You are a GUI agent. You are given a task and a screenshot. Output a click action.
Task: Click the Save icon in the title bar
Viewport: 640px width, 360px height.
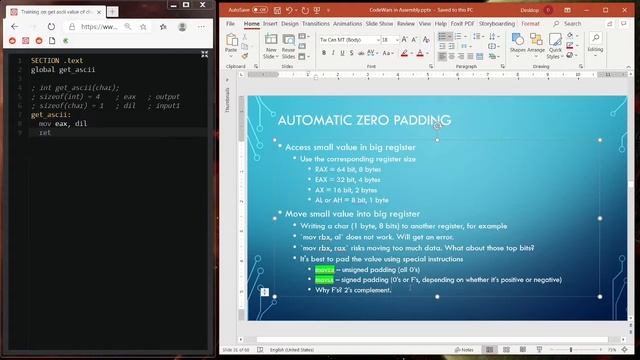(x=277, y=10)
